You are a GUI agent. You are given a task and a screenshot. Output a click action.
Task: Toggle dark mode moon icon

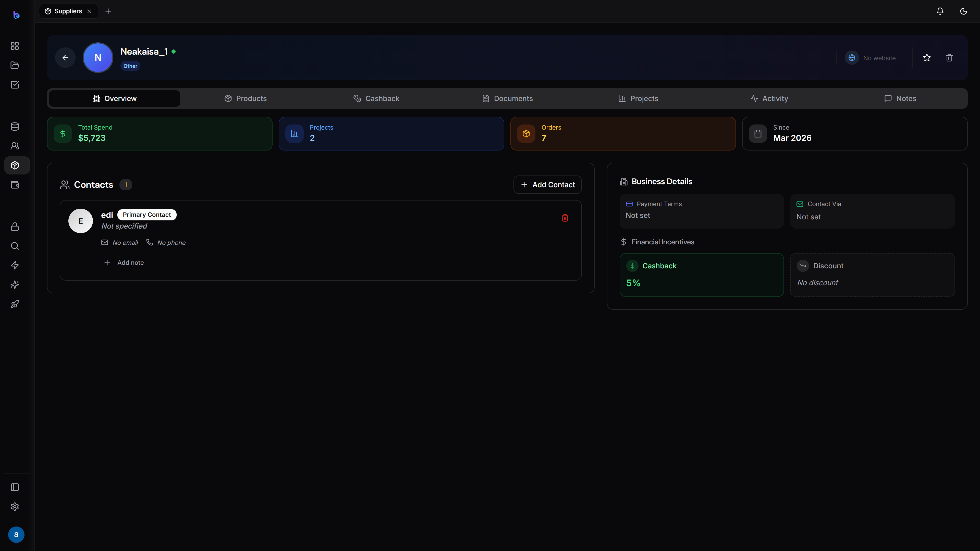tap(964, 11)
